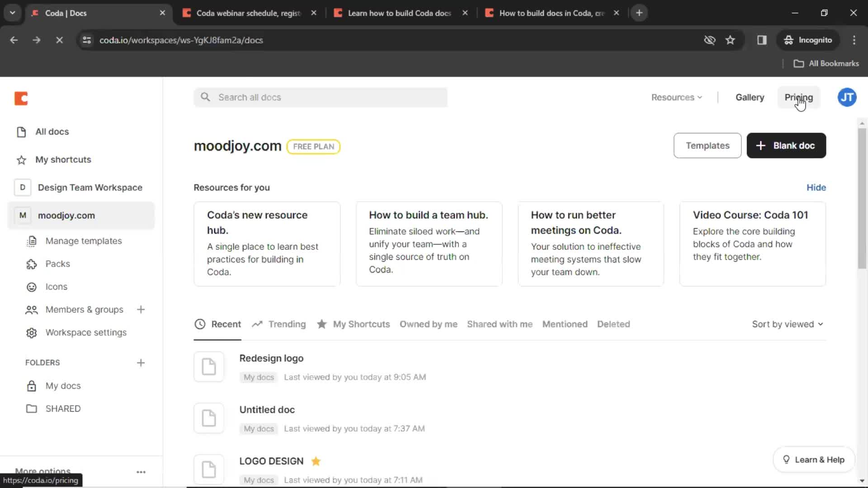This screenshot has width=868, height=488.
Task: Open Redesign logo recent document
Action: (271, 357)
